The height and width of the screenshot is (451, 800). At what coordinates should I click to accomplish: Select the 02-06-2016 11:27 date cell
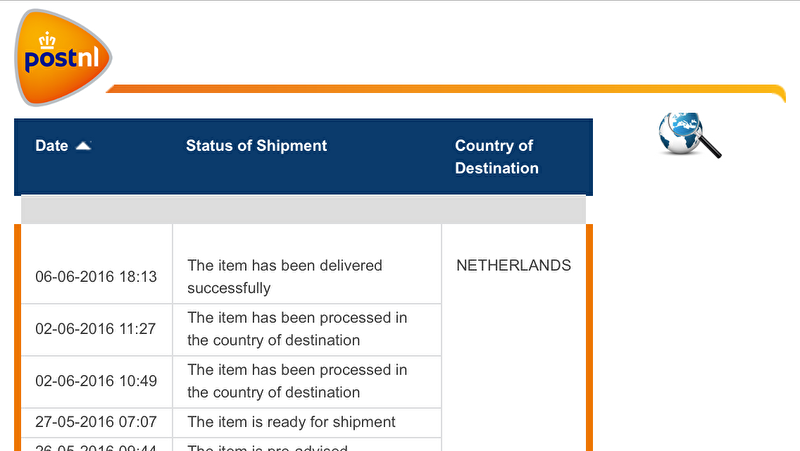tap(96, 329)
